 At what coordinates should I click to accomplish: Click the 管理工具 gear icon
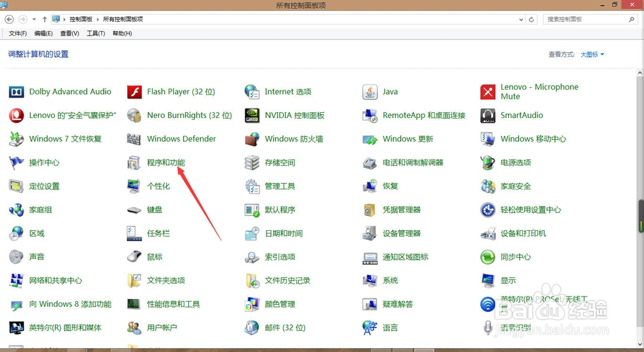[252, 186]
